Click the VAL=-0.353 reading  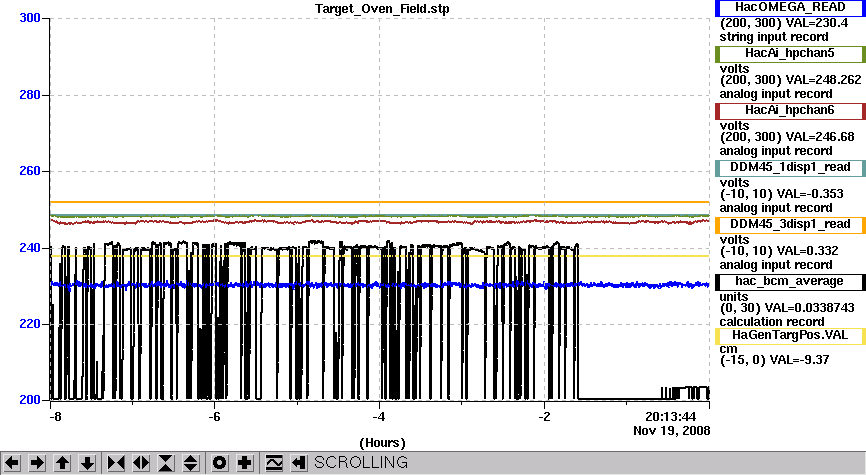pyautogui.click(x=810, y=194)
